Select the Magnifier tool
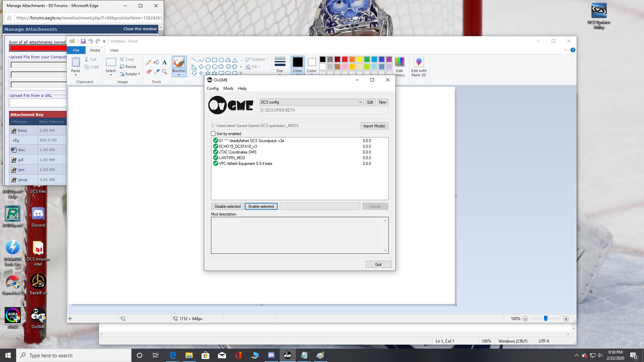 [x=164, y=71]
